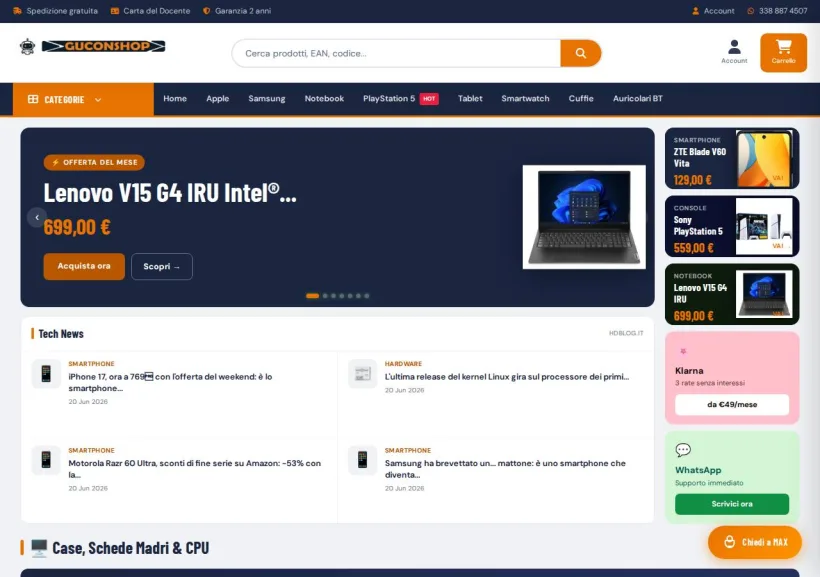
Task: Click the da €49/mese Klarna button
Action: 732,404
